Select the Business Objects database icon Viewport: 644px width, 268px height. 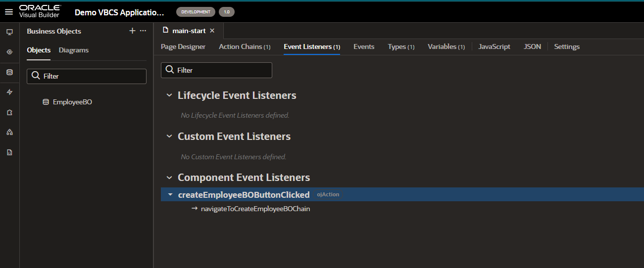pos(9,72)
